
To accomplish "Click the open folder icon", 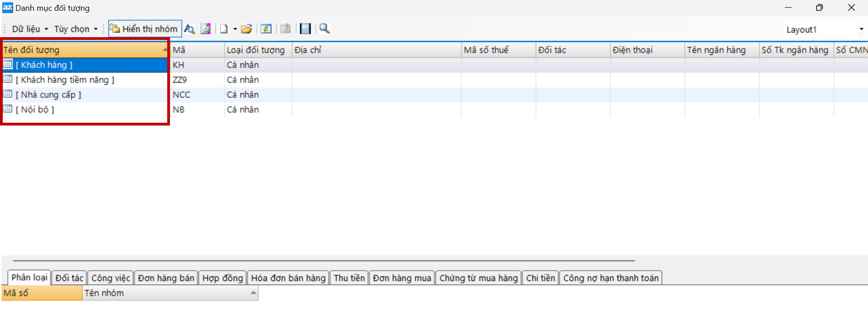I will pos(247,29).
